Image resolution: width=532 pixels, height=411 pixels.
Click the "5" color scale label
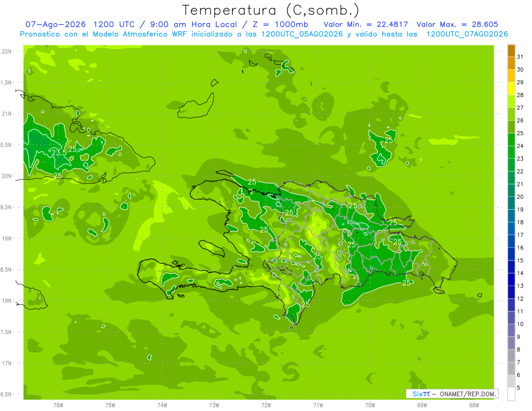click(519, 388)
